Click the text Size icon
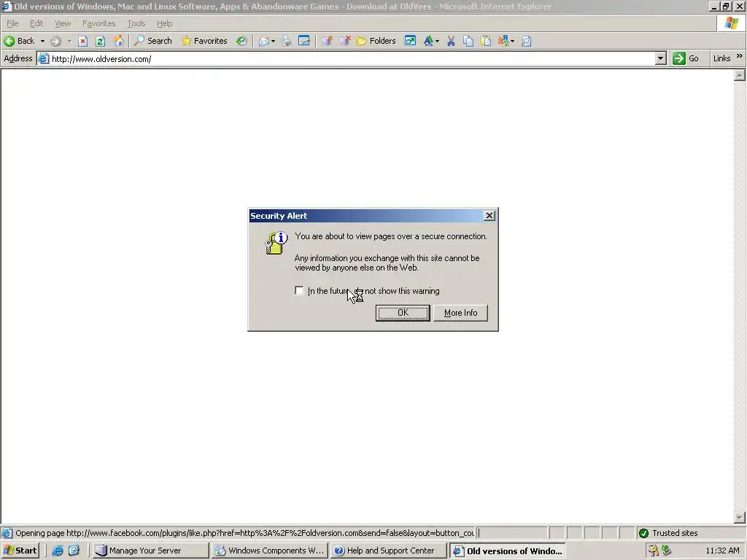 pyautogui.click(x=428, y=41)
